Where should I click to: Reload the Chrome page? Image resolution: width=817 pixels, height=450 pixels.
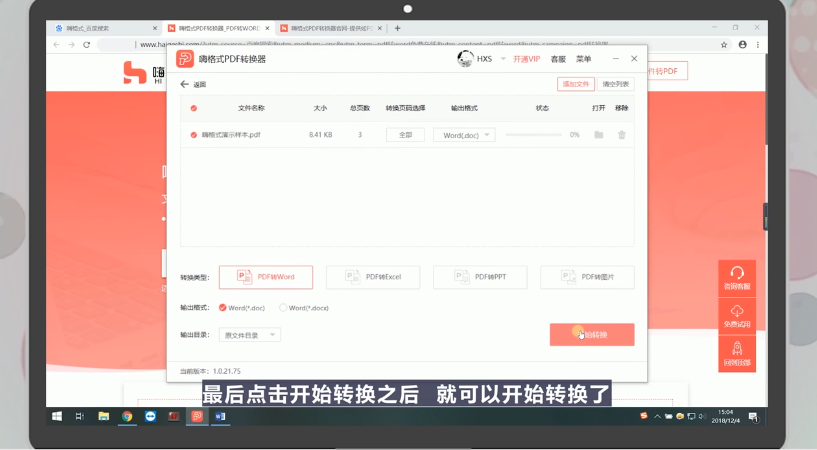coord(86,45)
